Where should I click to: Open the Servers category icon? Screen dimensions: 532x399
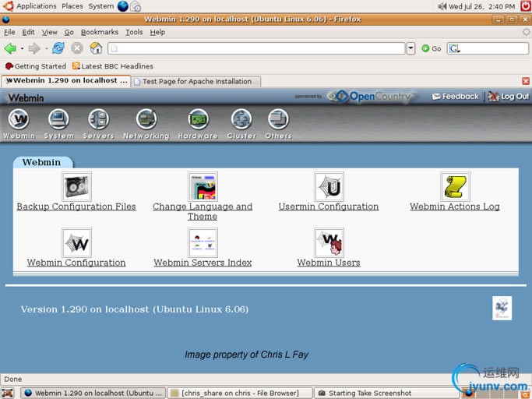(98, 119)
